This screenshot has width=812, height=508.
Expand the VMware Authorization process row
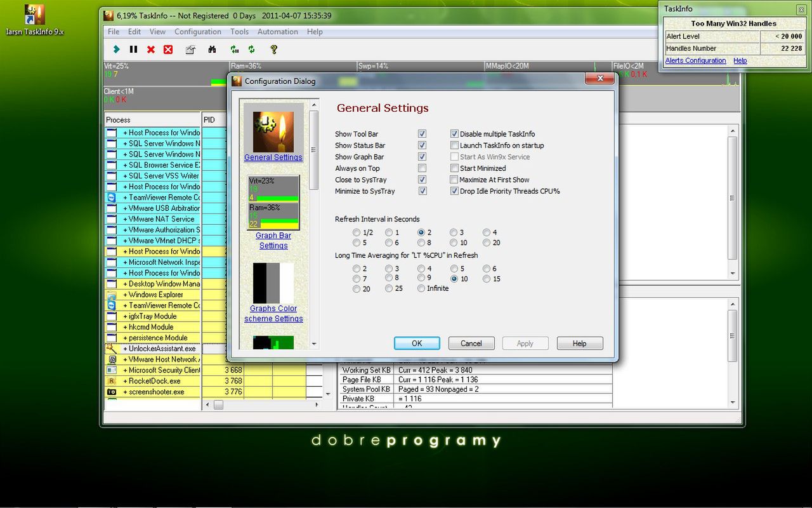pos(126,230)
